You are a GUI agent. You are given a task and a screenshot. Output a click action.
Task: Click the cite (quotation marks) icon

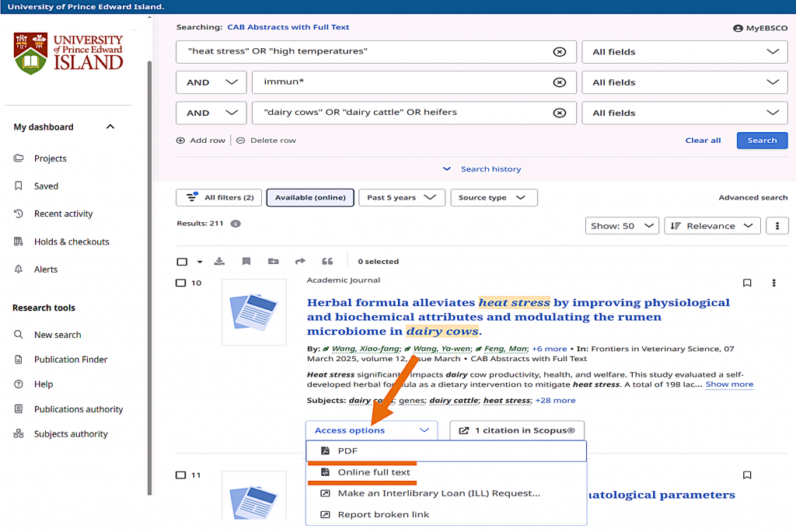tap(327, 262)
